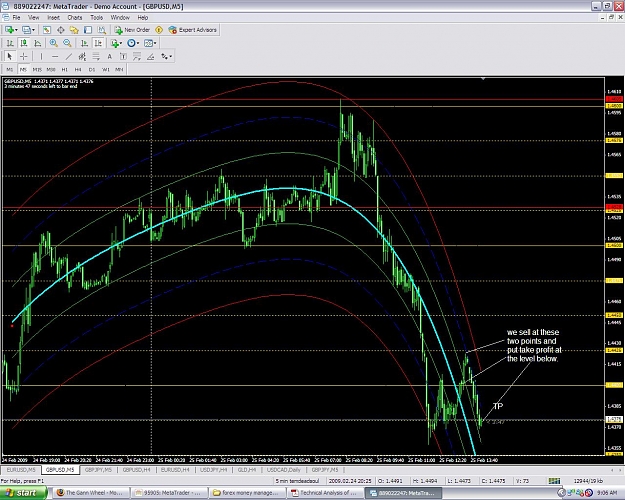Switch to EURUSD,M5 chart tab
The height and width of the screenshot is (500, 625).
click(21, 470)
